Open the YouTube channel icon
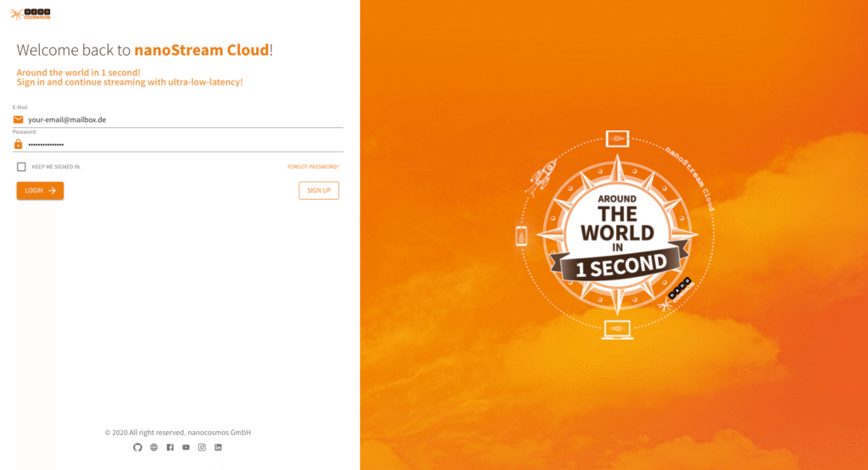868x470 pixels. point(186,447)
